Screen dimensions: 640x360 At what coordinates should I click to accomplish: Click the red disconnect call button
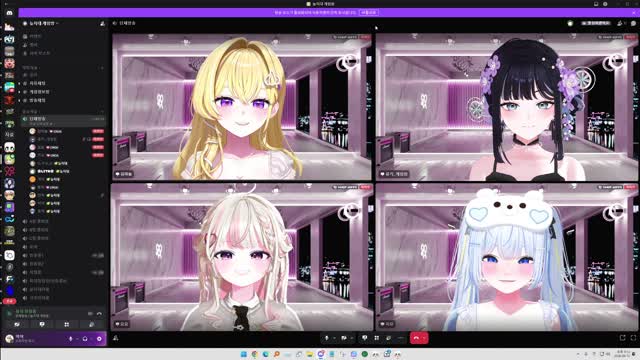coord(416,338)
